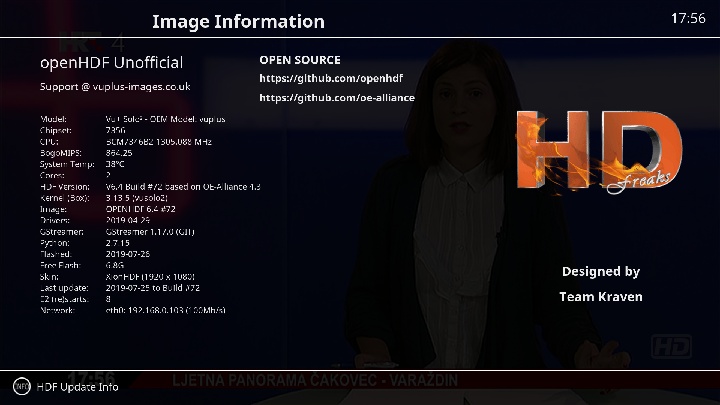The image size is (720, 405).
Task: Click the Flashed date 2019-07-26
Action: pyautogui.click(x=128, y=254)
